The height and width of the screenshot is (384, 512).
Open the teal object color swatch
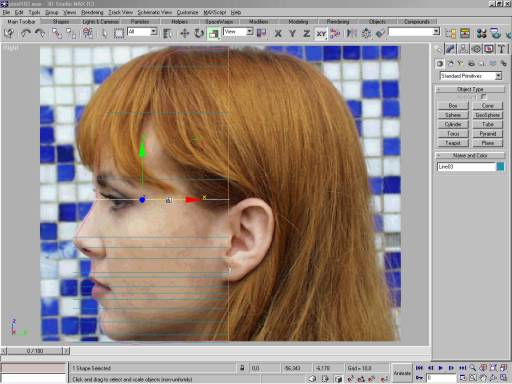[500, 167]
